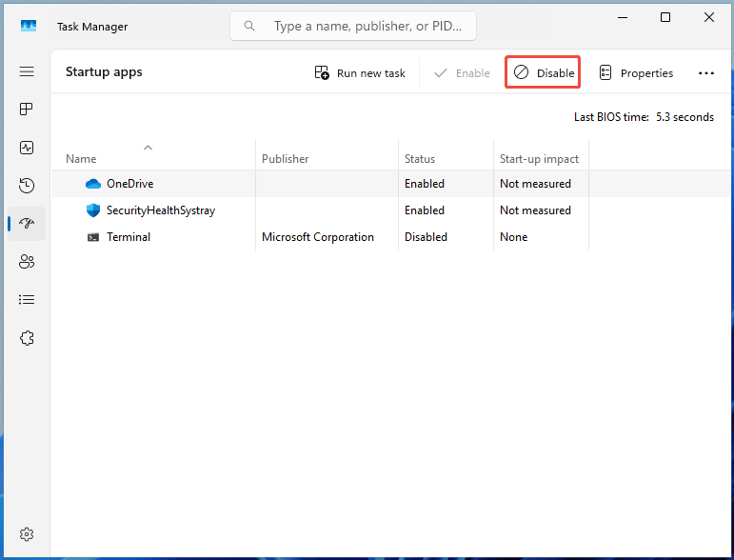Click Run new task button
The height and width of the screenshot is (560, 734).
point(360,73)
